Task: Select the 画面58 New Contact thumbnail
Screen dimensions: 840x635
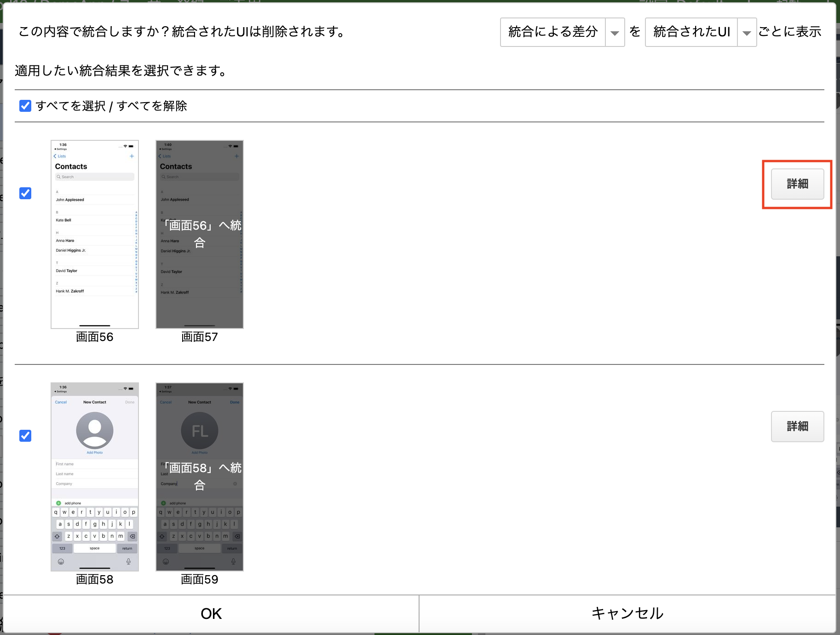Action: click(x=95, y=477)
